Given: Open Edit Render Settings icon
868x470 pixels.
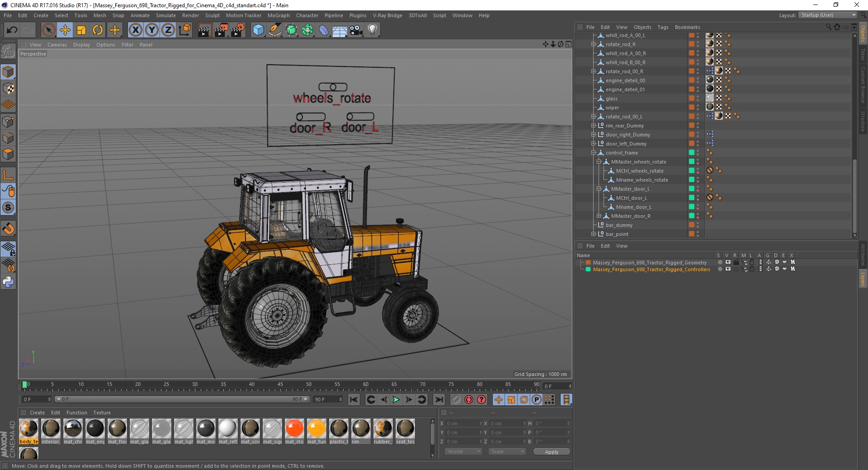Looking at the screenshot, I should pos(238,30).
